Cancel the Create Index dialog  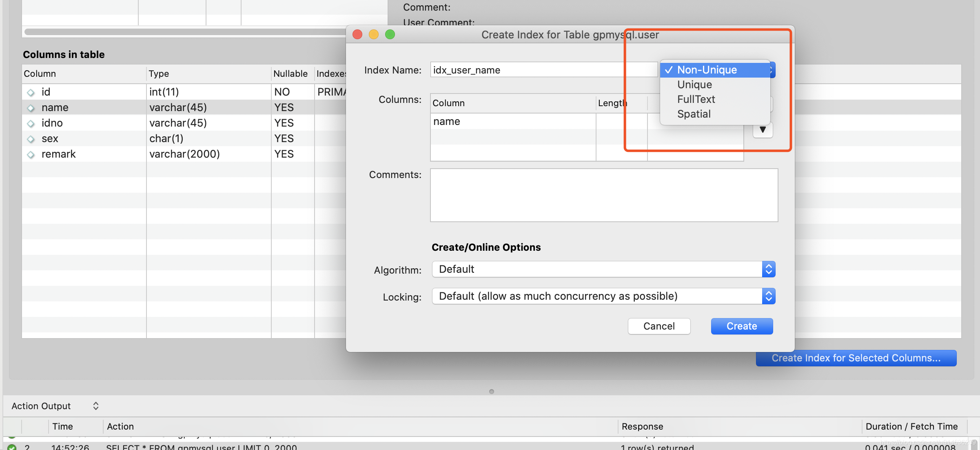click(659, 326)
